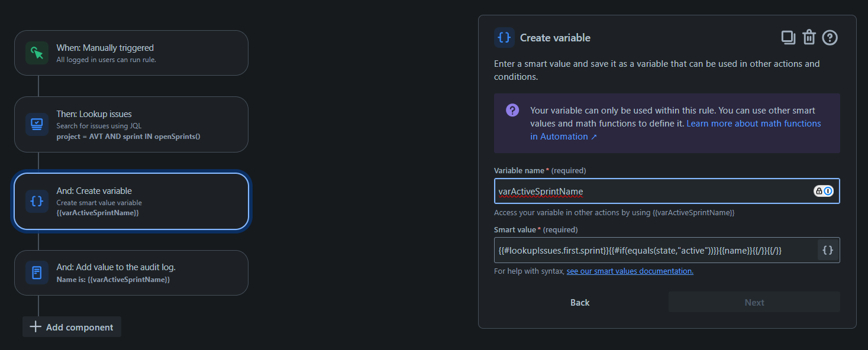Select the Add value to audit log step
This screenshot has height=350, width=868.
(x=131, y=273)
